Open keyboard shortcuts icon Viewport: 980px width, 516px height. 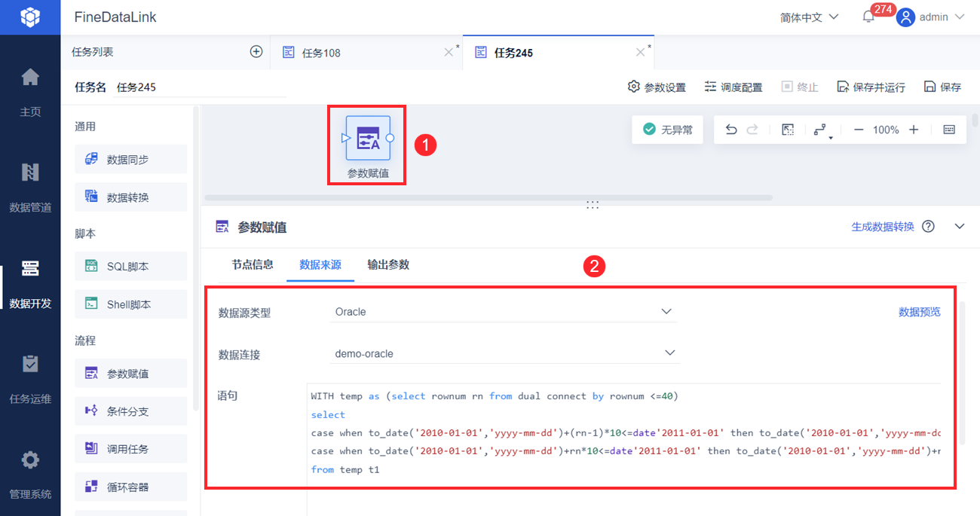(949, 130)
